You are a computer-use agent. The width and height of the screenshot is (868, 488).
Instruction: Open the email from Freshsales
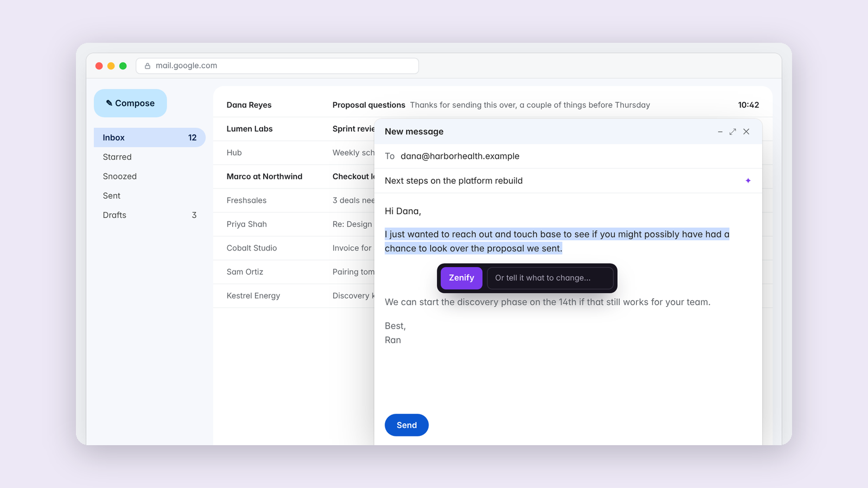pos(293,200)
